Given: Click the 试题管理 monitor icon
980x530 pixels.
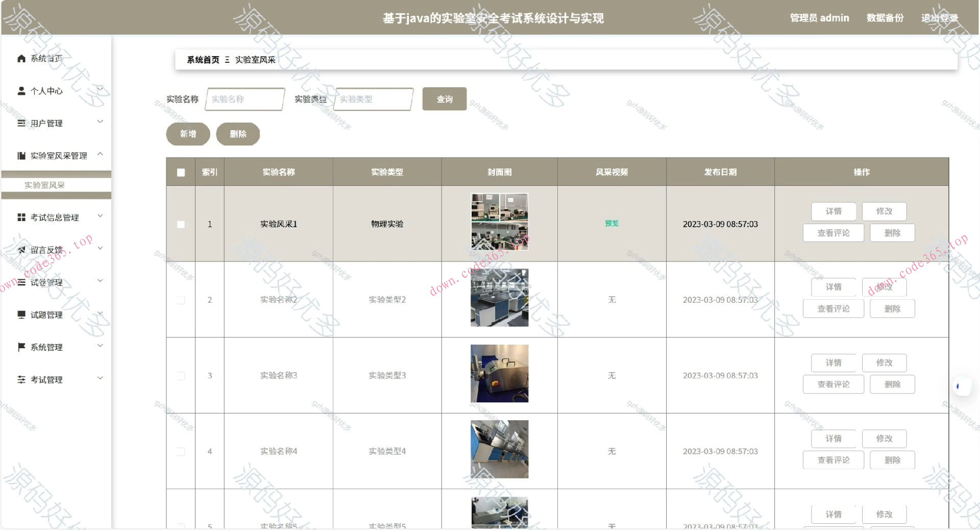Looking at the screenshot, I should pyautogui.click(x=21, y=315).
